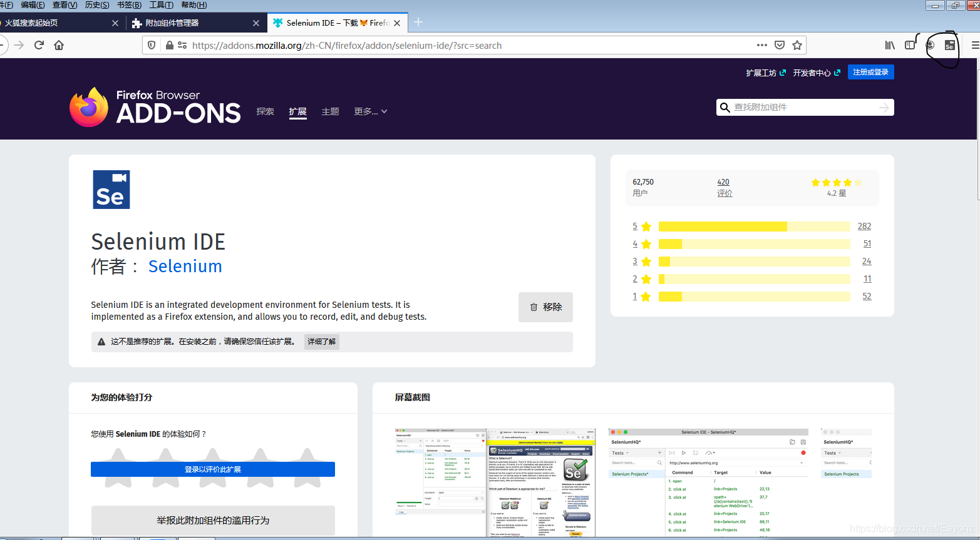
Task: Open the 282 five-star reviews count
Action: (864, 227)
